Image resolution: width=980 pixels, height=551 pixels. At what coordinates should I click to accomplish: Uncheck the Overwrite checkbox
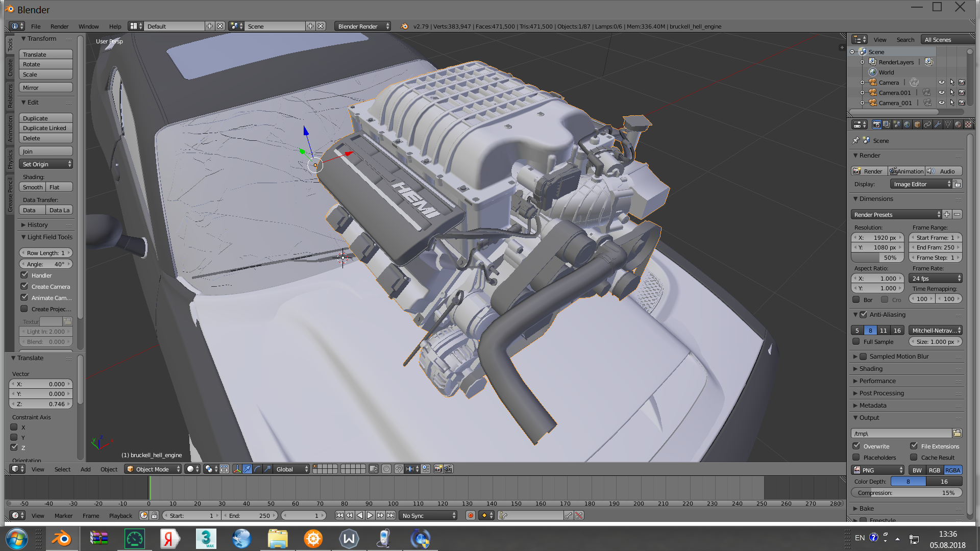856,446
